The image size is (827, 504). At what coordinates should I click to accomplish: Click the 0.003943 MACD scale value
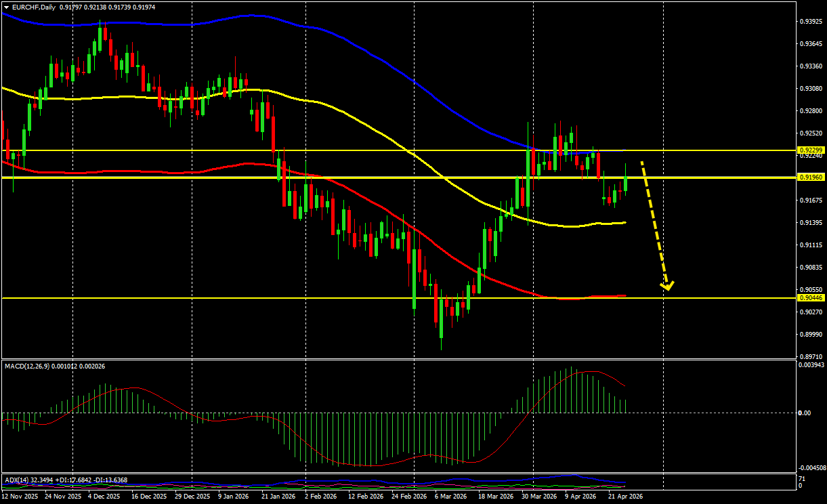(811, 365)
